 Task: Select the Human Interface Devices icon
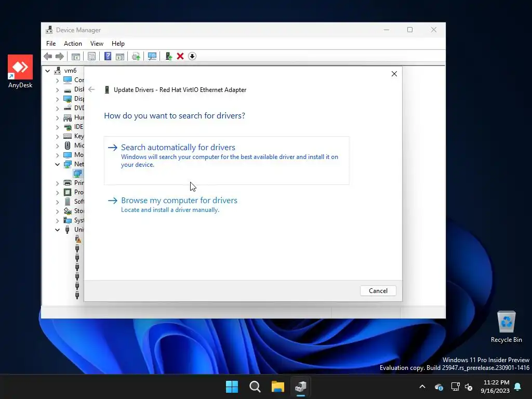(68, 117)
